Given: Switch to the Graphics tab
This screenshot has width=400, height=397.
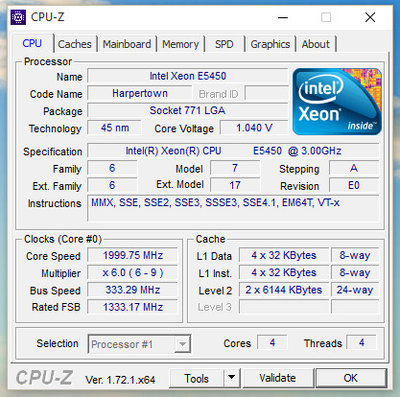Looking at the screenshot, I should pos(270,44).
